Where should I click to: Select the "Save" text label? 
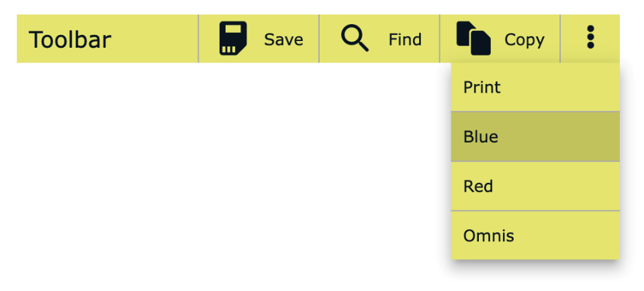(283, 40)
